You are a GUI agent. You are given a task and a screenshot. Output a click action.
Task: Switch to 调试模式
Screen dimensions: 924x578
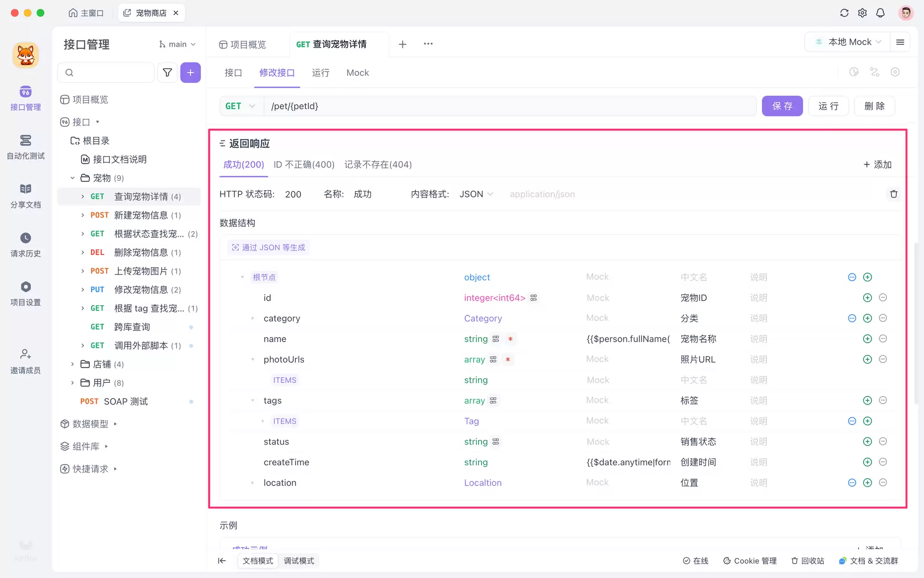(299, 561)
